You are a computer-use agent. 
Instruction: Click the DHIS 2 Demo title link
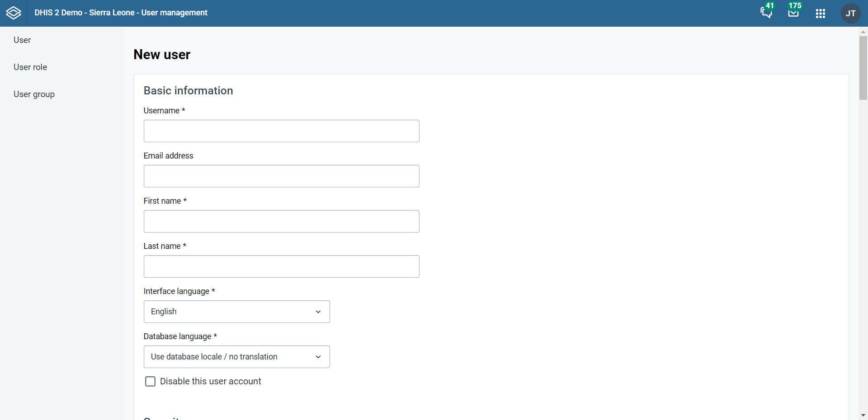(121, 13)
